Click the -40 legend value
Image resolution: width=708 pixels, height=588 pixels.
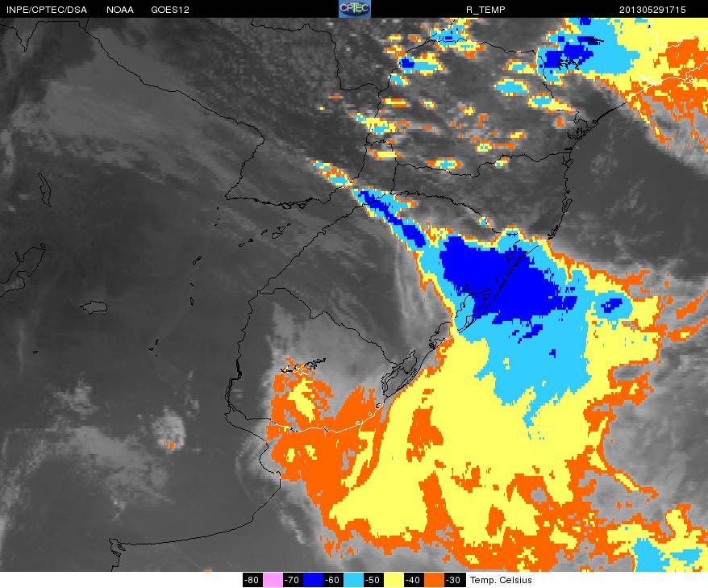pos(414,580)
